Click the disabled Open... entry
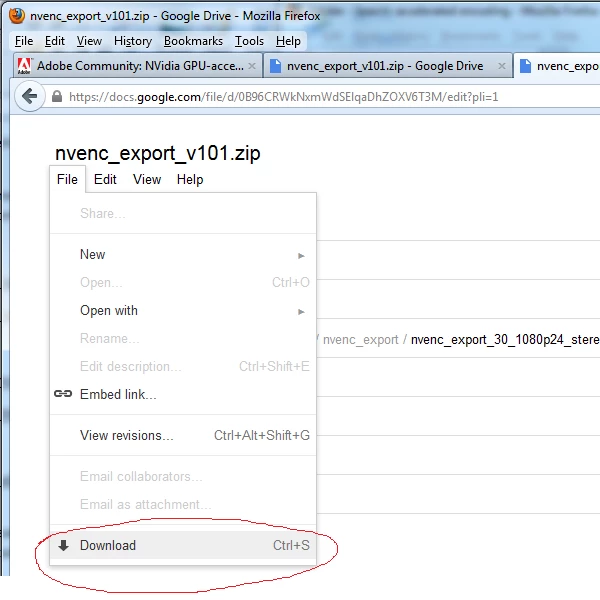Viewport: 600px width, 600px height. (x=183, y=282)
